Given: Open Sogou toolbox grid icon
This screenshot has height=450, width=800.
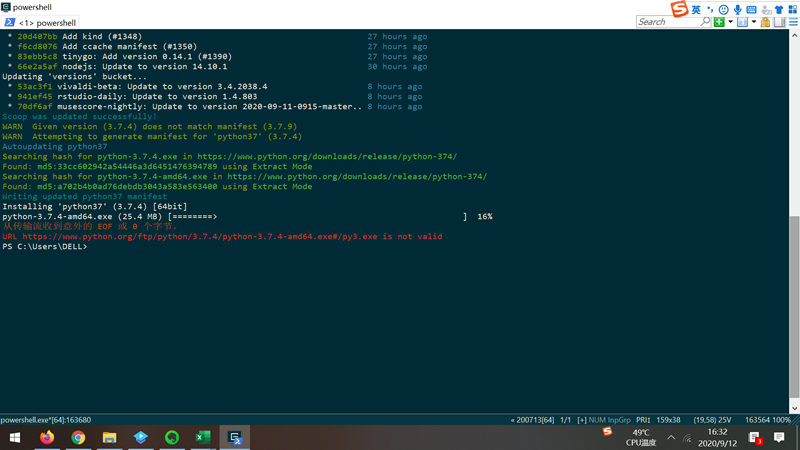Looking at the screenshot, I should point(793,10).
